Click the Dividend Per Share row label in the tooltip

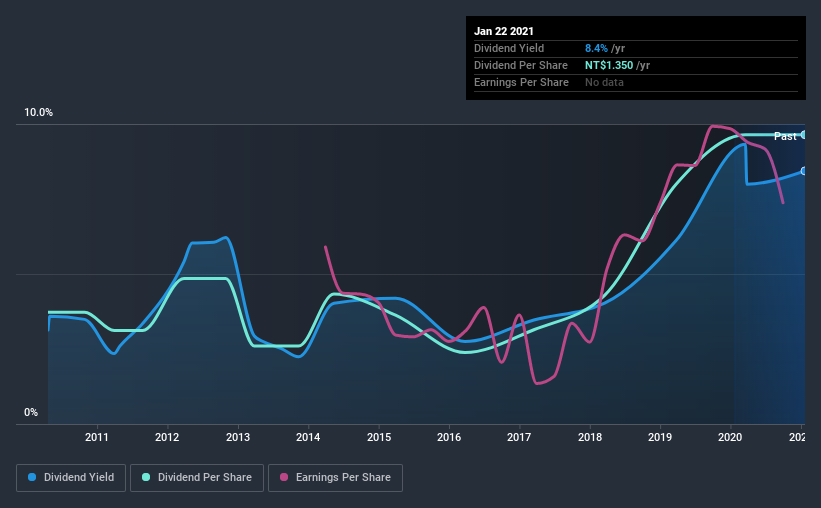(521, 65)
